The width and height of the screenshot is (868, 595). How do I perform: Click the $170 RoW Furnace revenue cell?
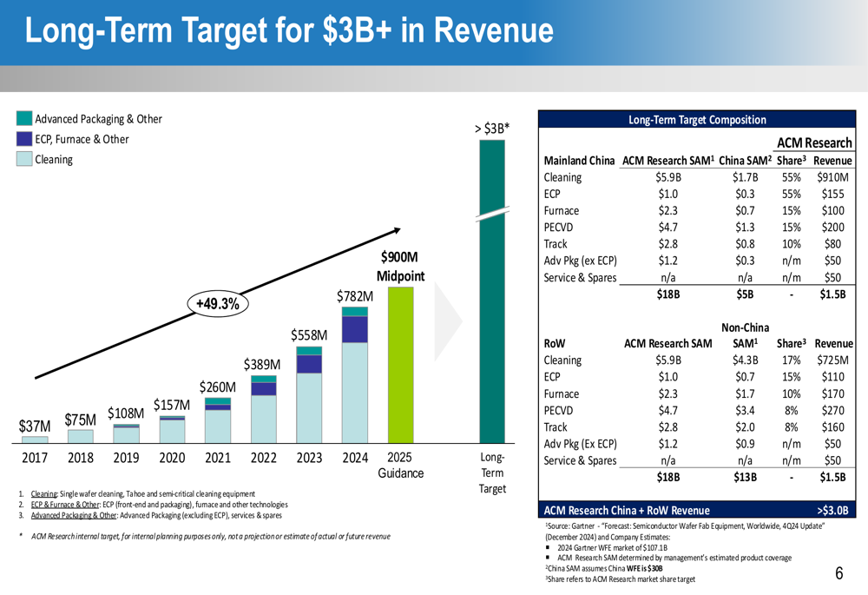(x=832, y=393)
